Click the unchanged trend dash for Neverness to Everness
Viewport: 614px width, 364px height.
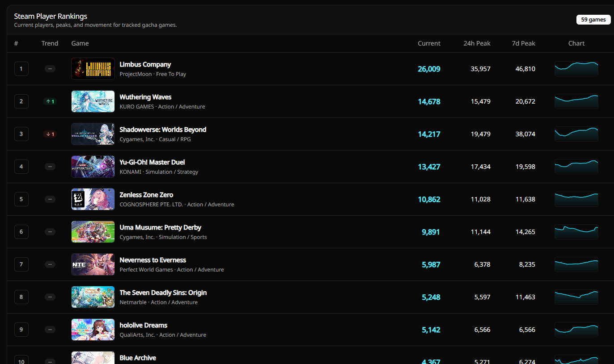[50, 264]
